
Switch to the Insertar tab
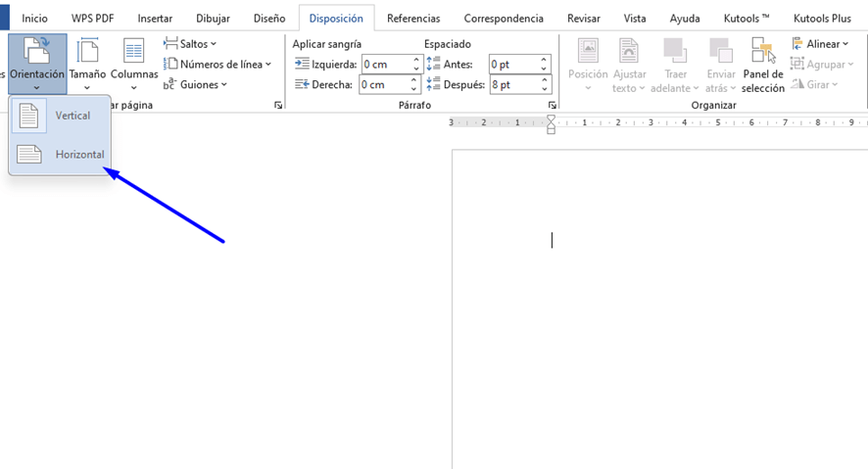coord(155,19)
